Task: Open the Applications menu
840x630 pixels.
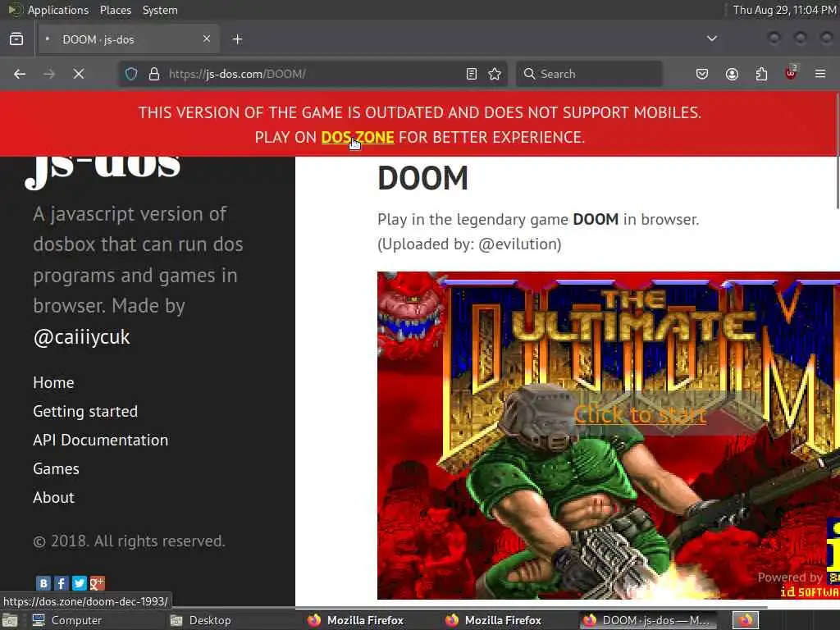Action: 49,10
